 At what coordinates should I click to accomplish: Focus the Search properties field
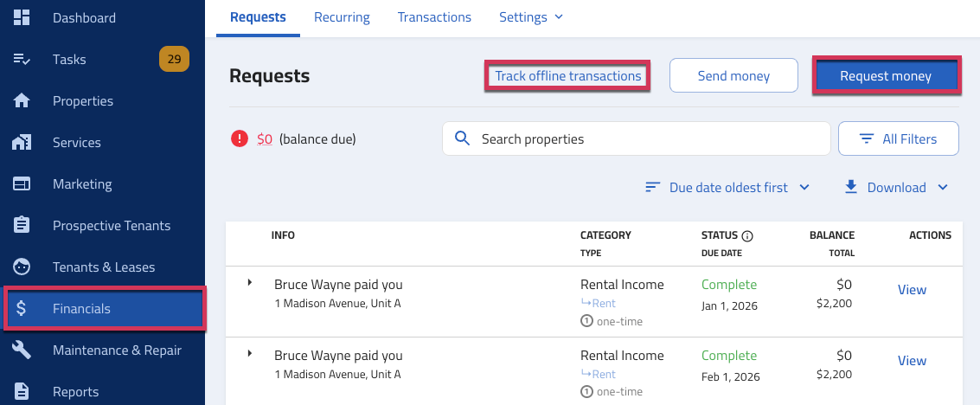pyautogui.click(x=637, y=138)
